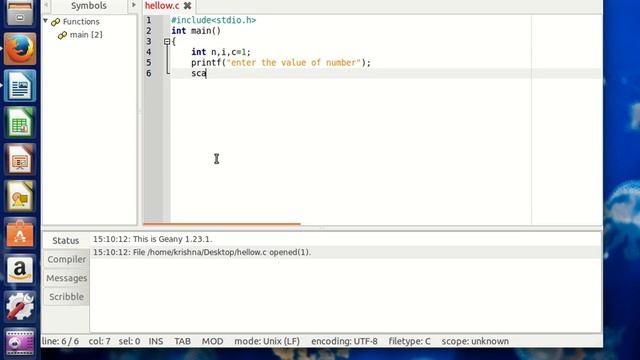The width and height of the screenshot is (640, 360).
Task: Click line number 4 in the margin
Action: 149,52
